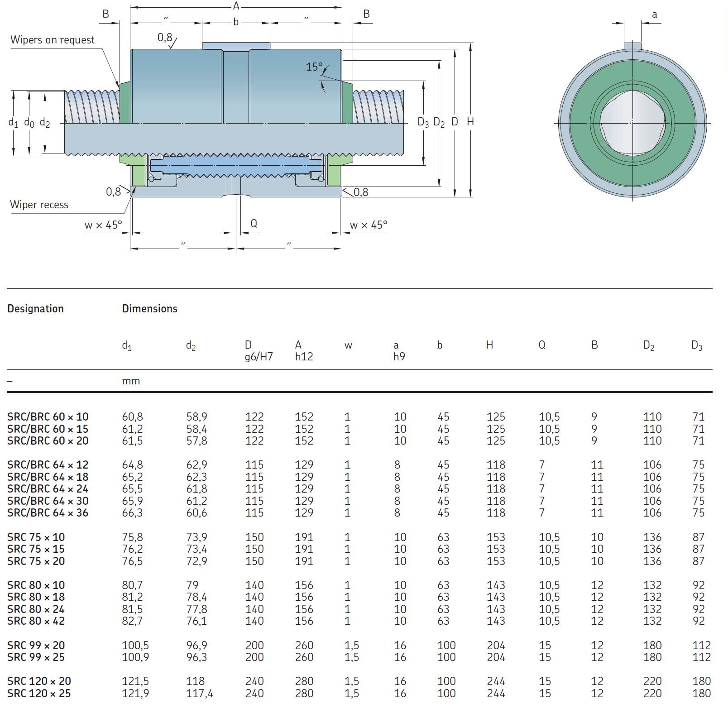The width and height of the screenshot is (728, 728).
Task: Click the "Wiper recess" label
Action: coord(39,205)
